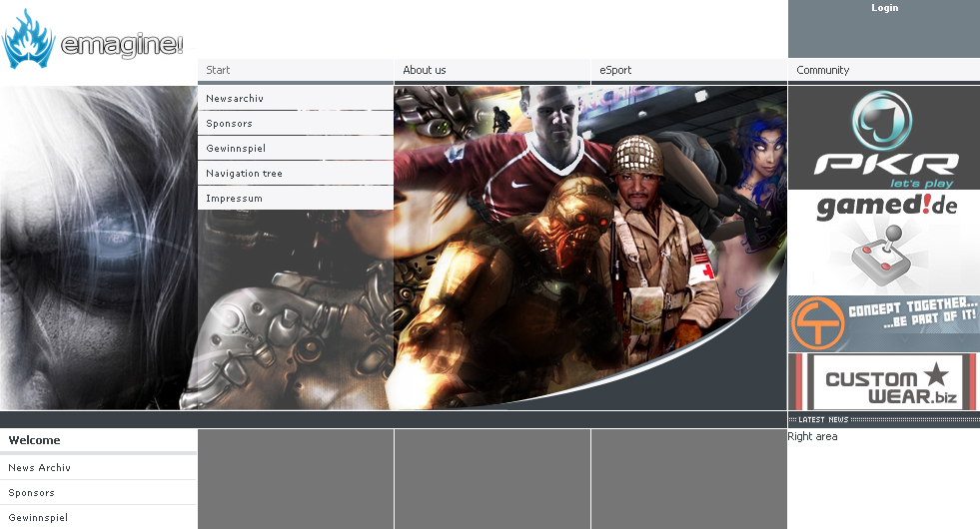The width and height of the screenshot is (980, 529).
Task: Open the Community menu
Action: (x=884, y=70)
